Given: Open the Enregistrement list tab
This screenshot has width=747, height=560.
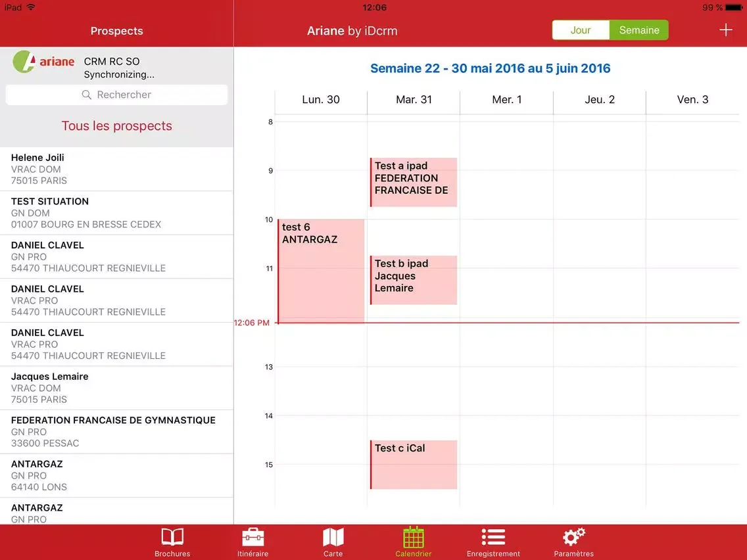Looking at the screenshot, I should (494, 542).
